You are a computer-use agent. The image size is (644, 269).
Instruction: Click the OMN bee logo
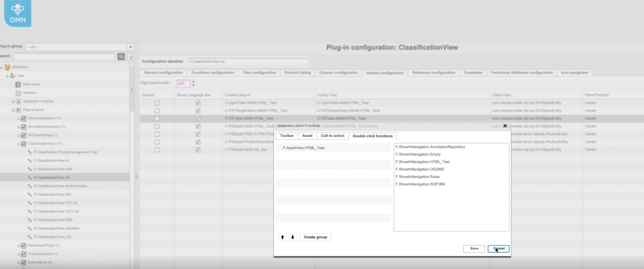pos(18,14)
